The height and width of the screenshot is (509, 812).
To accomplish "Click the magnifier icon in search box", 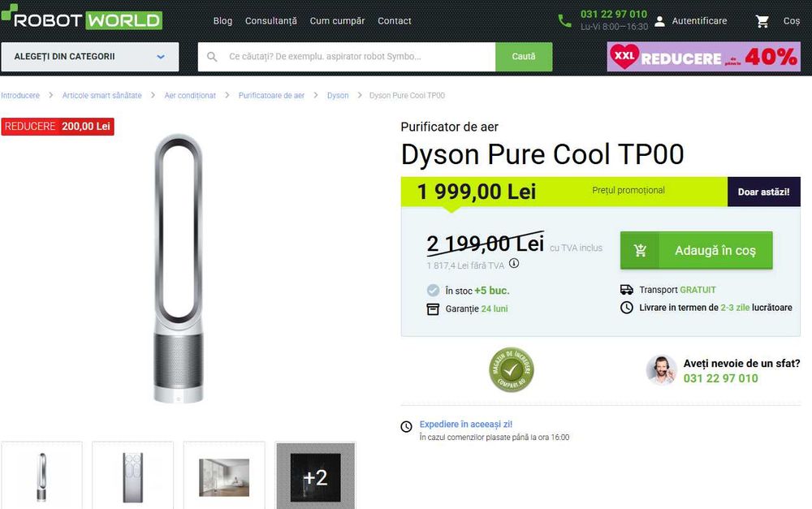I will 212,57.
